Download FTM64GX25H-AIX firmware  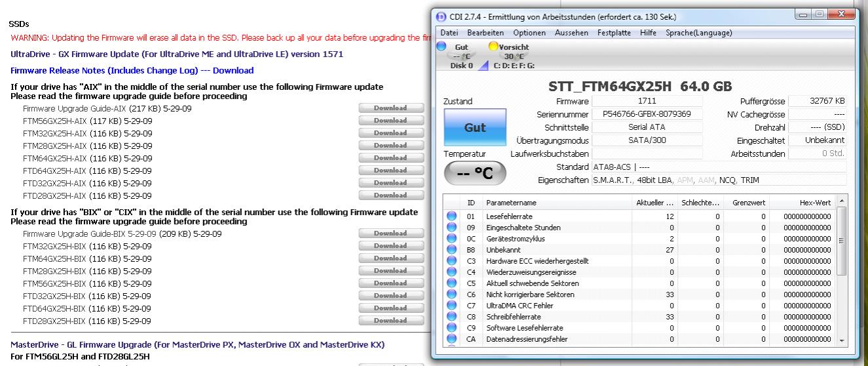click(x=391, y=157)
